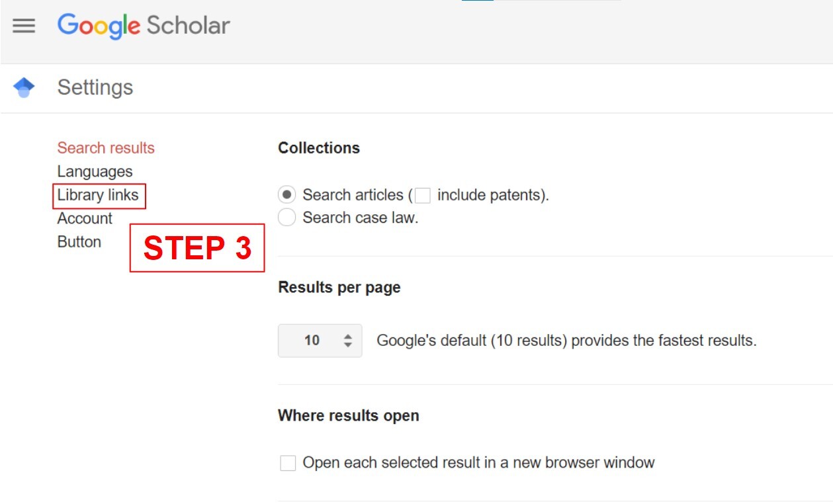Click the Results per page heading
Viewport: 833px width, 504px height.
[x=339, y=288]
